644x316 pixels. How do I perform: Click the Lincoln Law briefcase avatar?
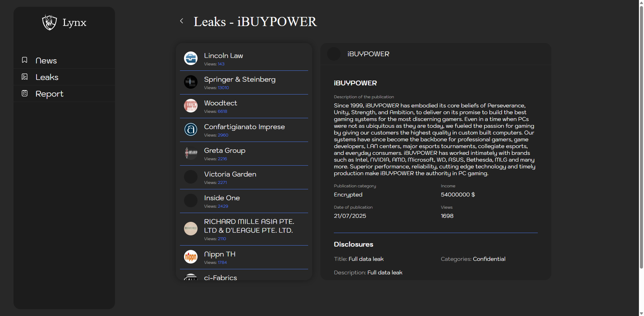point(191,58)
